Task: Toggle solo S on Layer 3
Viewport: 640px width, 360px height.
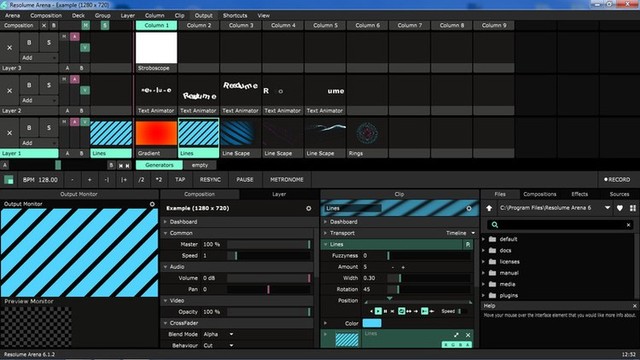Action: click(x=49, y=42)
